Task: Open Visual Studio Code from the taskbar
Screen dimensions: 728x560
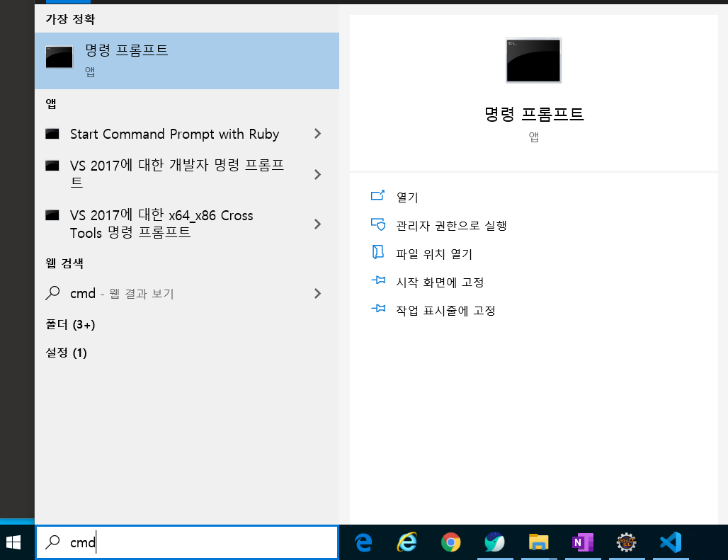Action: click(x=671, y=542)
